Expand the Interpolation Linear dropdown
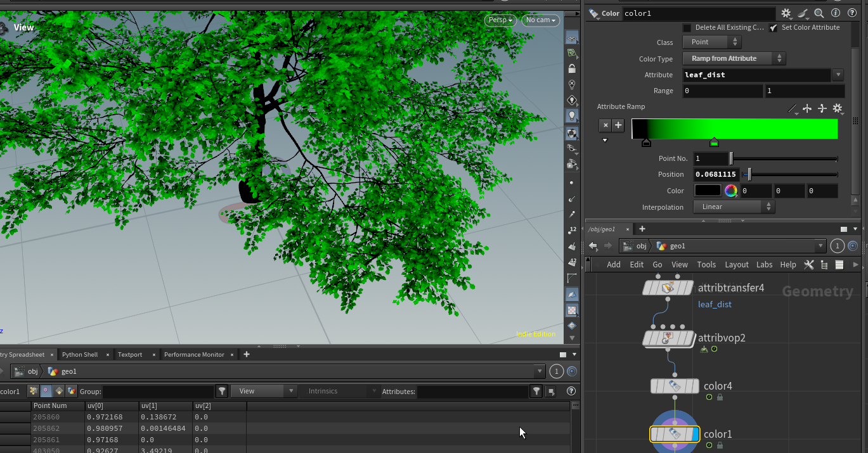The width and height of the screenshot is (868, 453). tap(734, 207)
